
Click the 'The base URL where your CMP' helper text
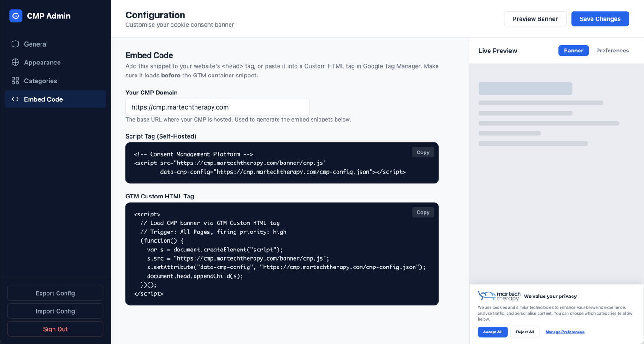click(238, 119)
